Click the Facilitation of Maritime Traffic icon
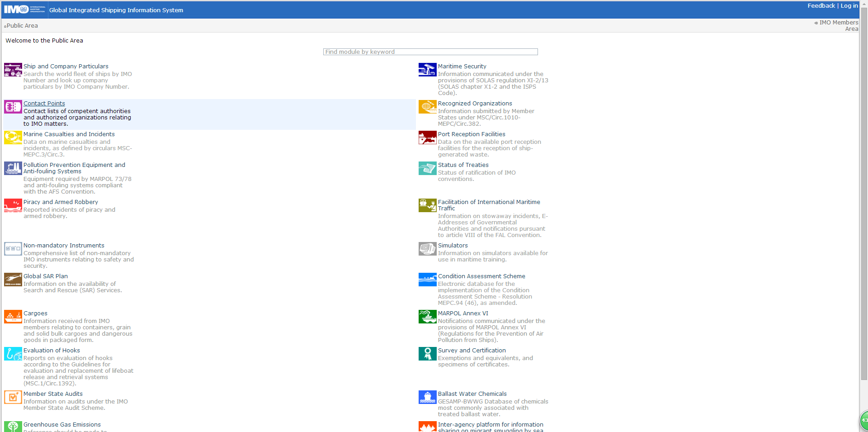Viewport: 868px width, 432px height. tap(428, 205)
